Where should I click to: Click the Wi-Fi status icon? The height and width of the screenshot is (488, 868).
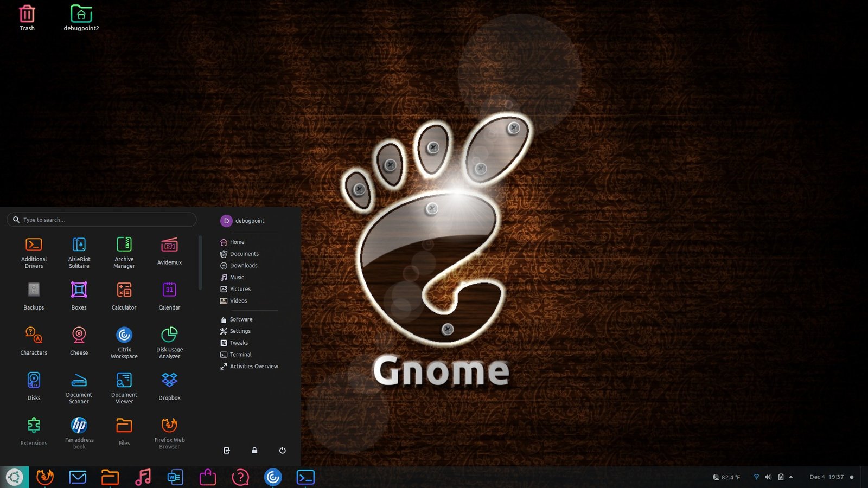756,477
